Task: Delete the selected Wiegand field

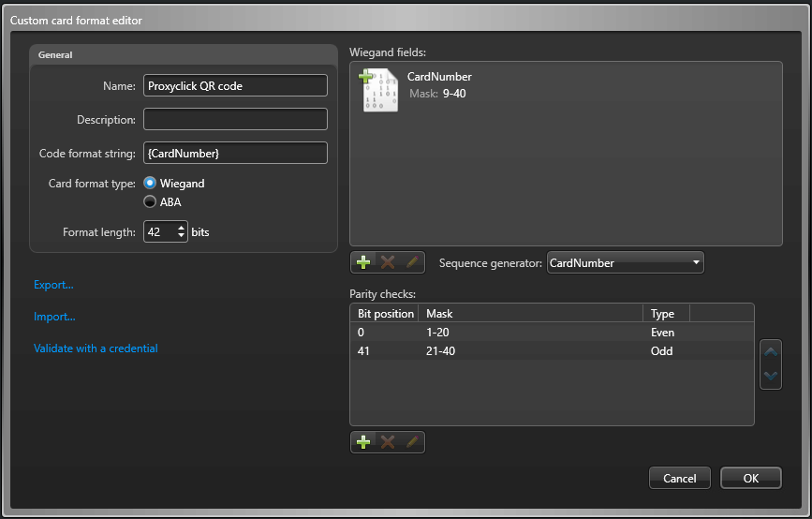Action: 388,262
